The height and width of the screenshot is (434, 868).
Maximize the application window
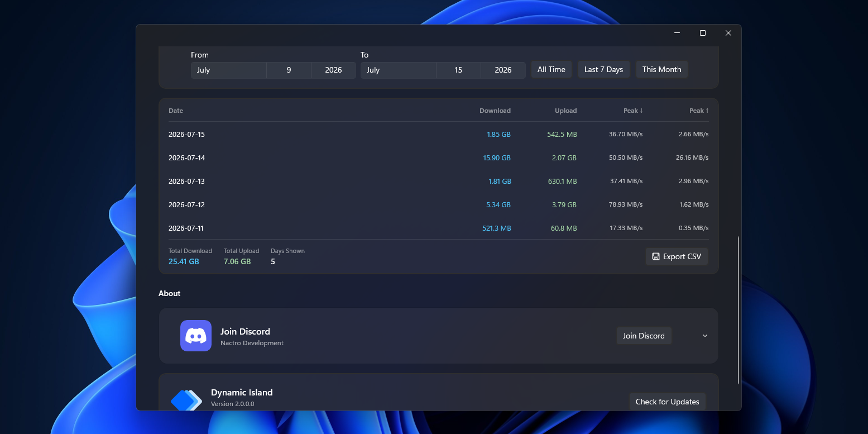tap(703, 33)
